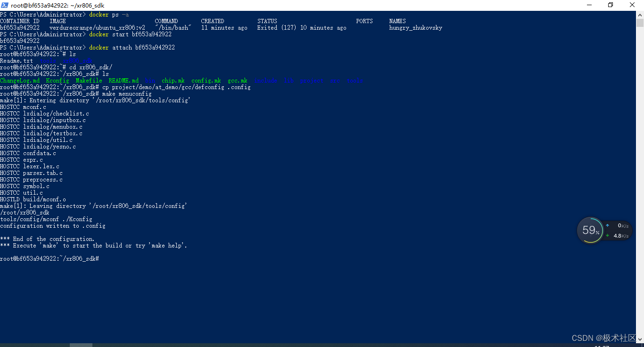Click the 'HOSTCC lxdialog/inputbox.c' line

coord(43,120)
